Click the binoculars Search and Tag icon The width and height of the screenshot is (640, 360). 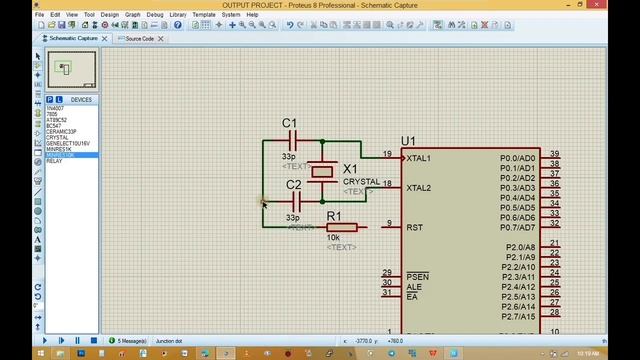click(451, 25)
